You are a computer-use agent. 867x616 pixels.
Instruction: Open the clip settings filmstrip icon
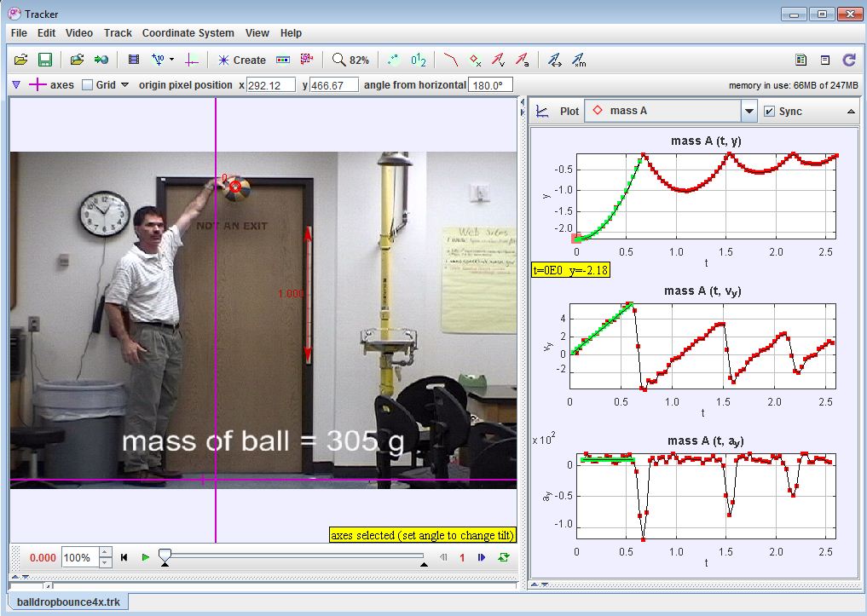[134, 60]
